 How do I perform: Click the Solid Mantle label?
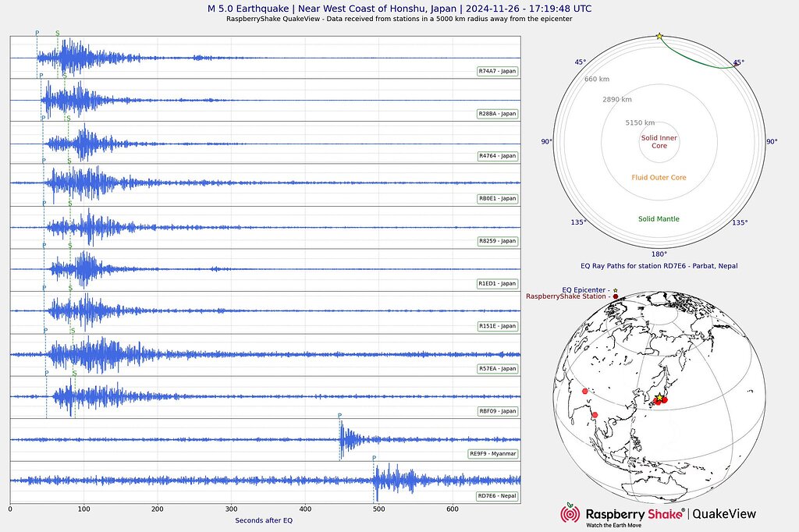point(659,219)
